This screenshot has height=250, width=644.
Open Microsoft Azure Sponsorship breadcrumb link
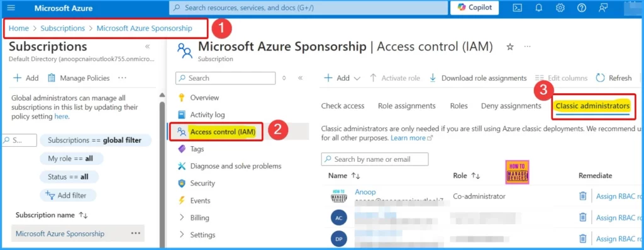[x=144, y=28]
